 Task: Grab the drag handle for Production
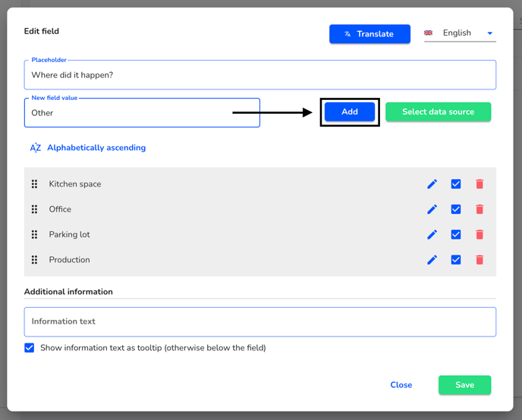[34, 260]
